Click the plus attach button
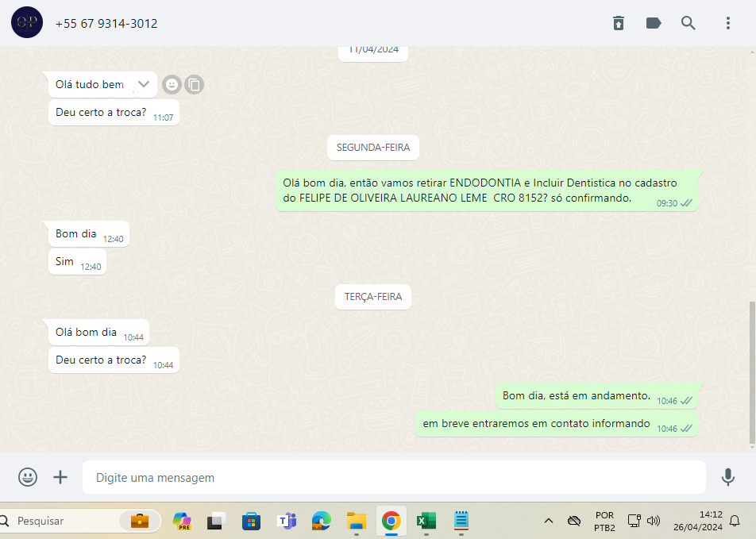 pyautogui.click(x=60, y=477)
